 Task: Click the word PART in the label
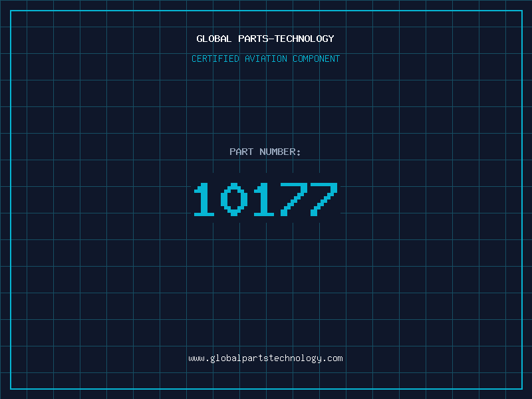(241, 152)
